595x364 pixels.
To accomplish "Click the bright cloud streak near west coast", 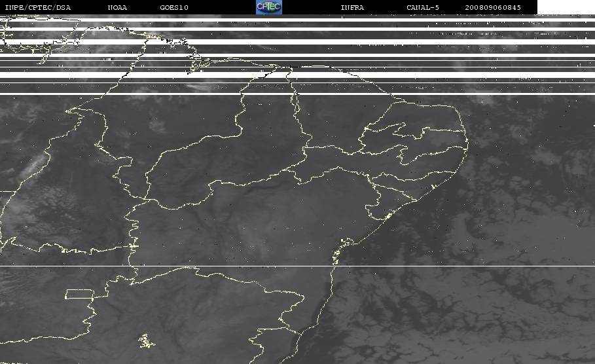I will point(35,164).
